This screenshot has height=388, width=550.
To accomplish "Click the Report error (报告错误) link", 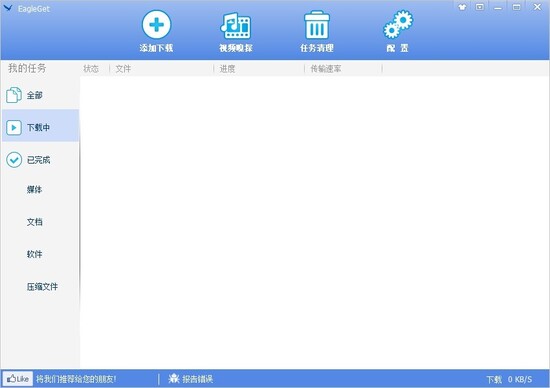I will click(197, 379).
